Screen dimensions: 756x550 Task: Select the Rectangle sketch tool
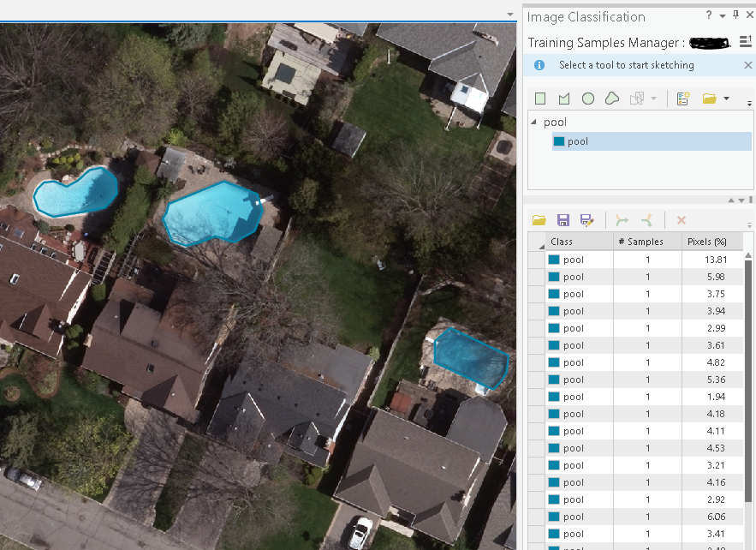click(540, 98)
